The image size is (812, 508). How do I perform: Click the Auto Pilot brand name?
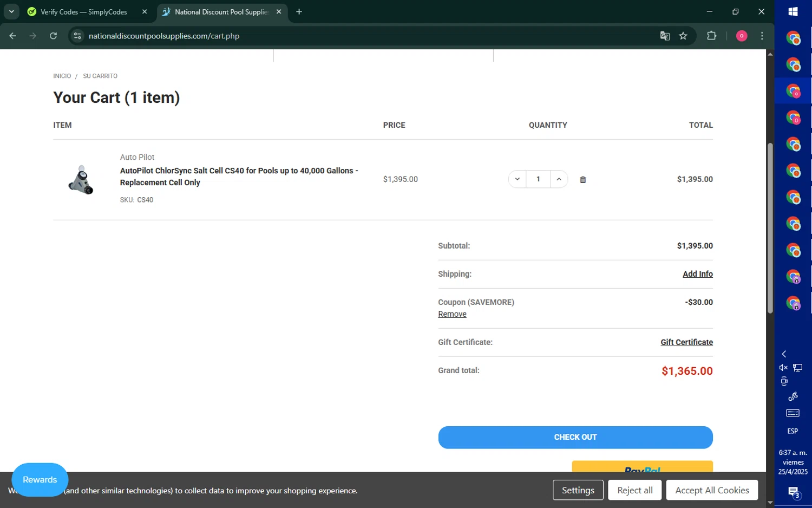[x=137, y=157]
